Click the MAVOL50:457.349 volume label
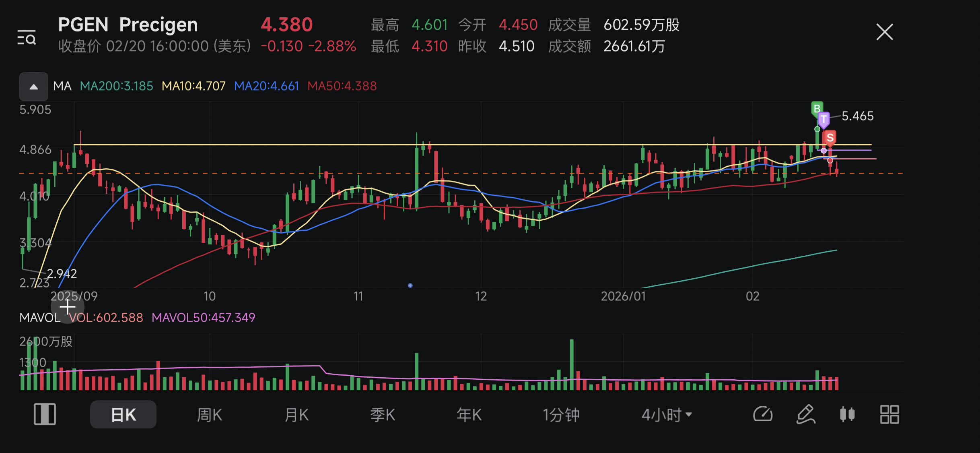This screenshot has width=980, height=453. 204,318
